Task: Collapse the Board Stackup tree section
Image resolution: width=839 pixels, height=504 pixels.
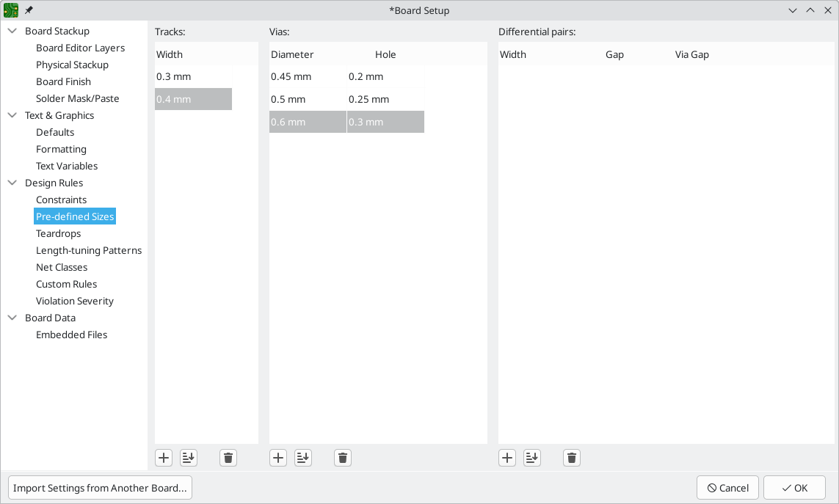Action: (12, 31)
